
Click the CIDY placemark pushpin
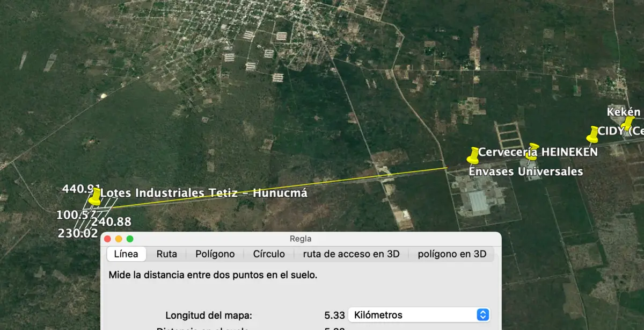point(593,134)
